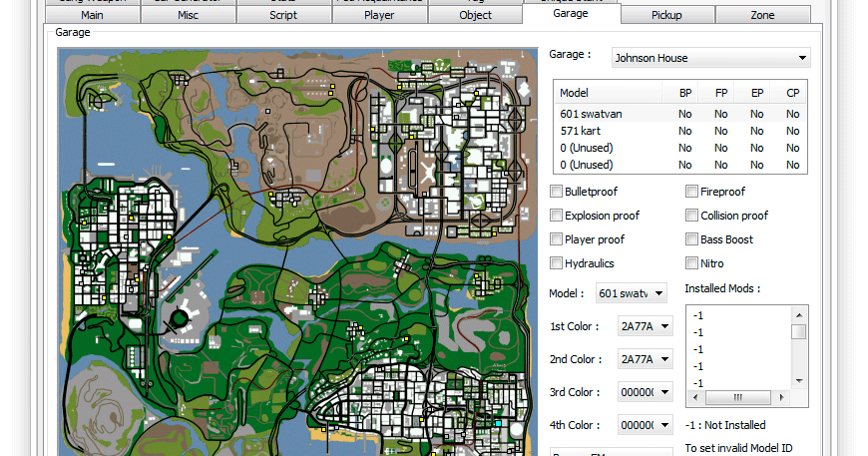Open the Zone tab

tap(762, 15)
